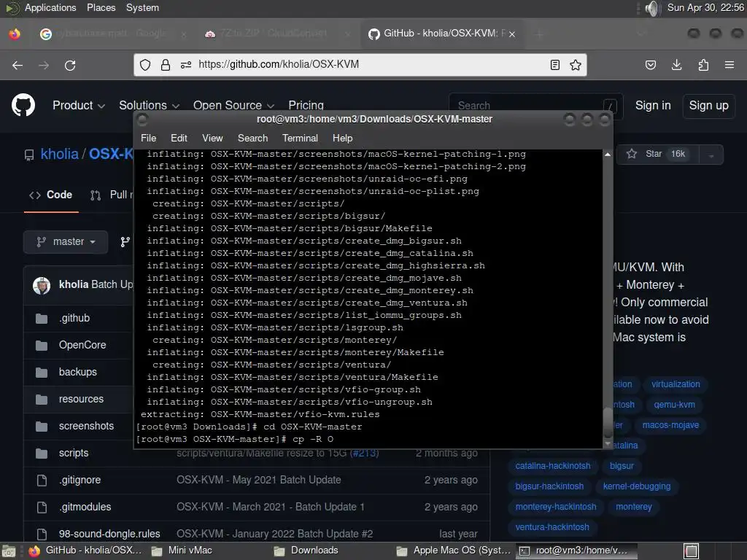The image size is (747, 560).
Task: Open the System menu in the top panel
Action: point(142,7)
